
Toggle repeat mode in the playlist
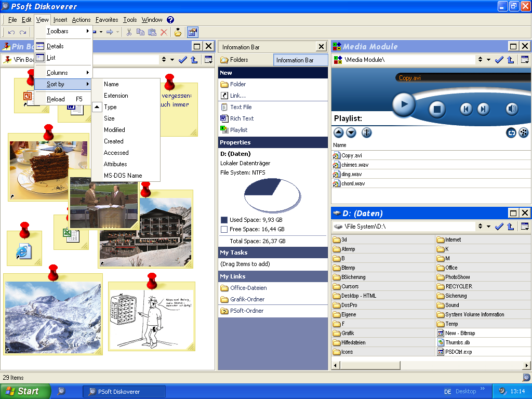(x=511, y=133)
